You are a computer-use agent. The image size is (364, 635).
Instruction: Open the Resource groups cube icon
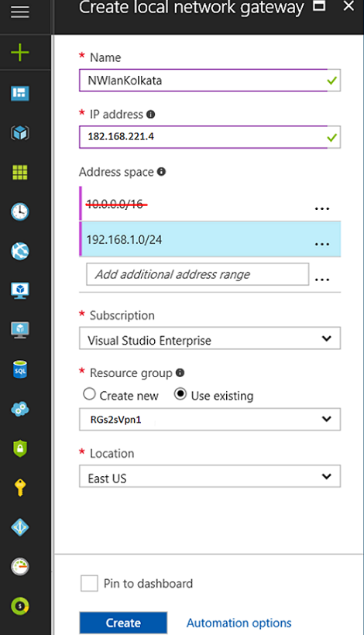(x=20, y=132)
